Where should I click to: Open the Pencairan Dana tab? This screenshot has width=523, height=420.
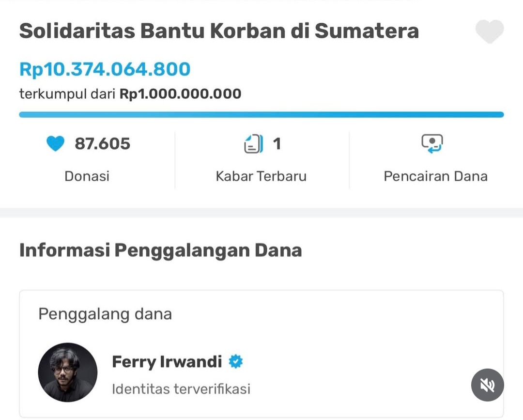[x=435, y=176]
